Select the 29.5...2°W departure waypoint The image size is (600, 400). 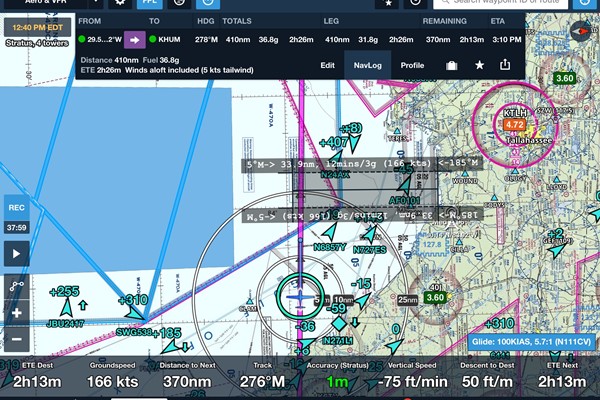coord(100,39)
